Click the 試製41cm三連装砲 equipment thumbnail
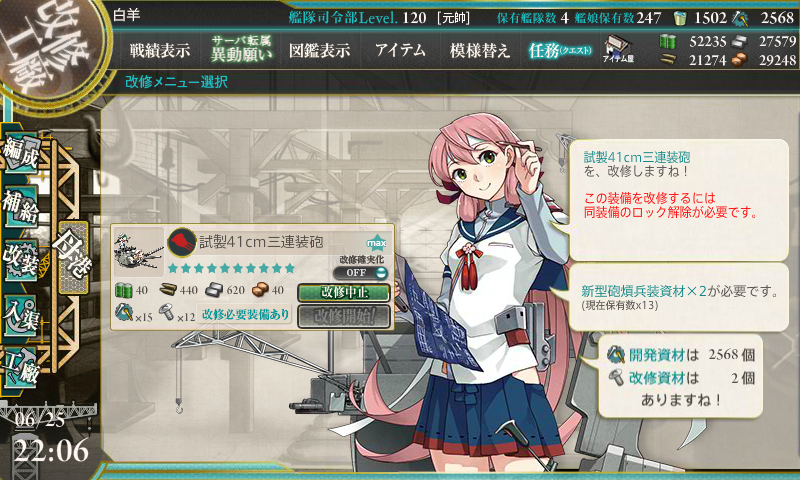 point(138,252)
